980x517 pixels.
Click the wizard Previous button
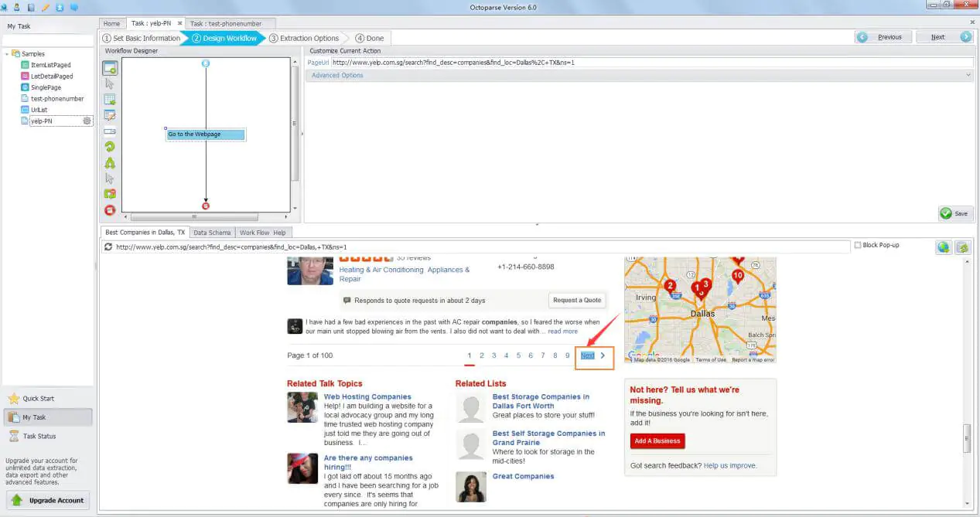click(883, 37)
